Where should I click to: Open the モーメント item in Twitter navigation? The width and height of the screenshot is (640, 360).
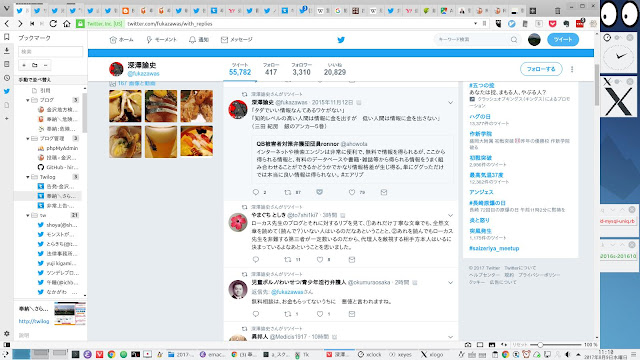pos(161,40)
